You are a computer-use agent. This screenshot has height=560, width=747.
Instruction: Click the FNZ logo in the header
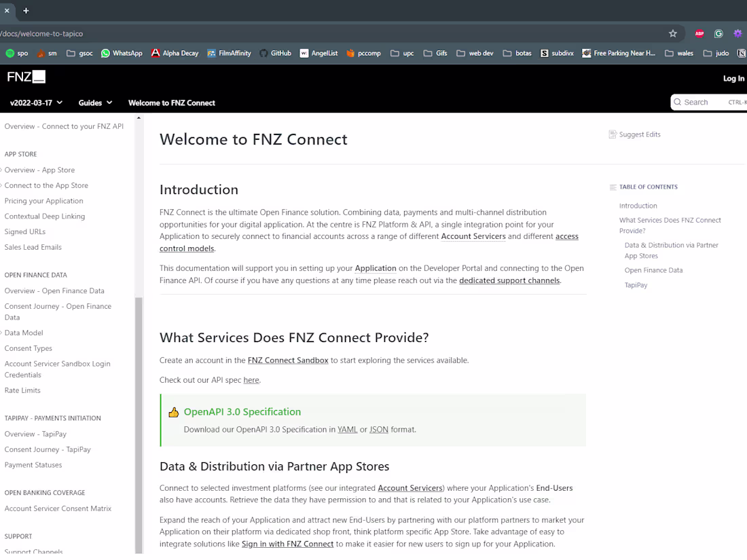[26, 77]
